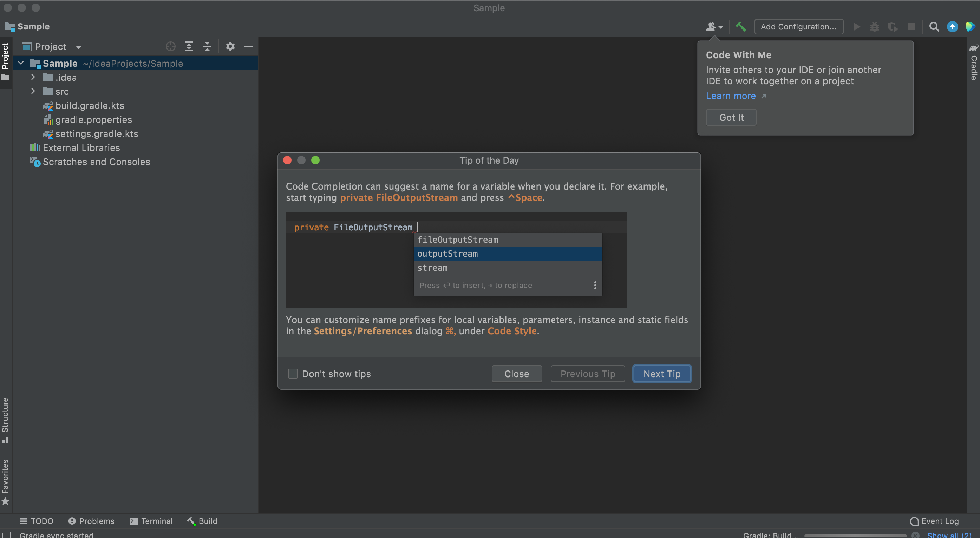
Task: Open Code With Me user dropdown
Action: pyautogui.click(x=714, y=27)
